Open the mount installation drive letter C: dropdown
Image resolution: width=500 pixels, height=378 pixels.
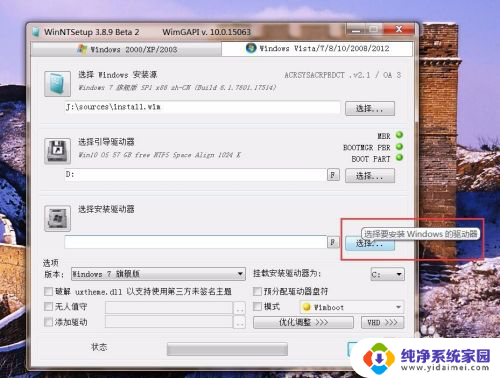(387, 274)
